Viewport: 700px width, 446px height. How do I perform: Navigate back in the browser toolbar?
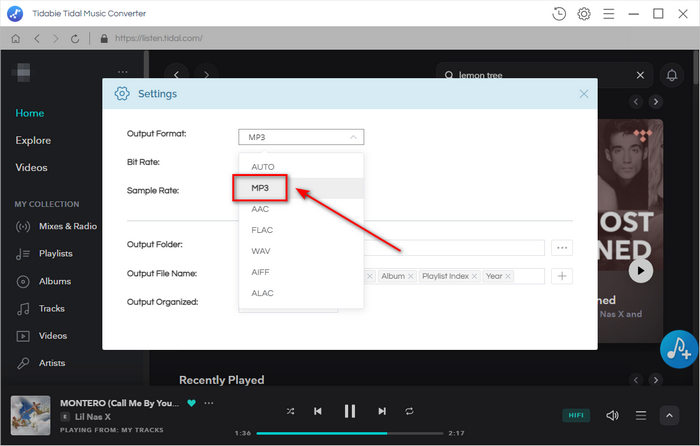[37, 38]
